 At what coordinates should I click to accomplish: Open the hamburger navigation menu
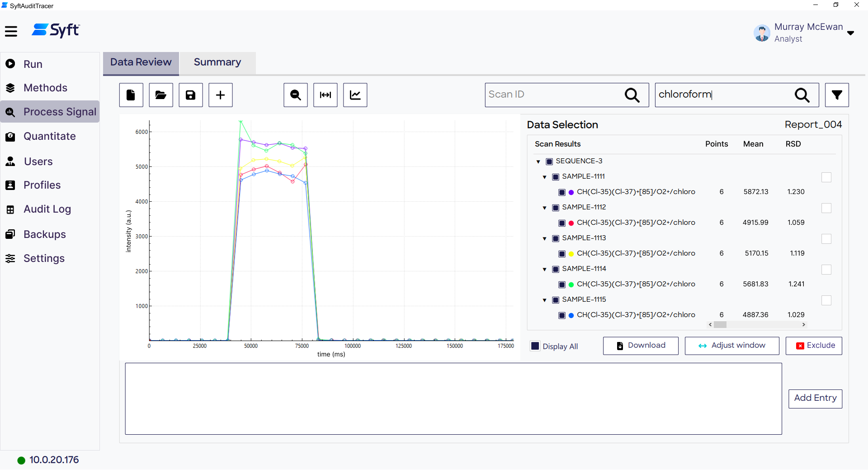point(11,31)
